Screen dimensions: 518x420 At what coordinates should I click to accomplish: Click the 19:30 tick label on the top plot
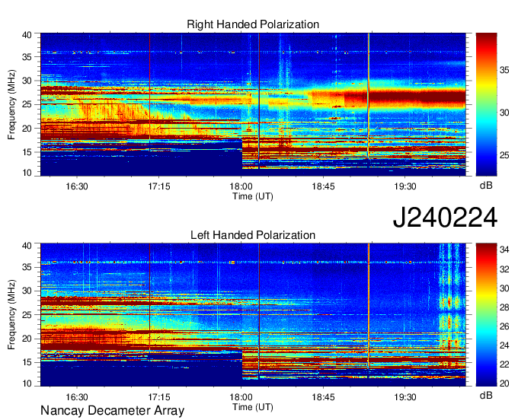coord(405,186)
